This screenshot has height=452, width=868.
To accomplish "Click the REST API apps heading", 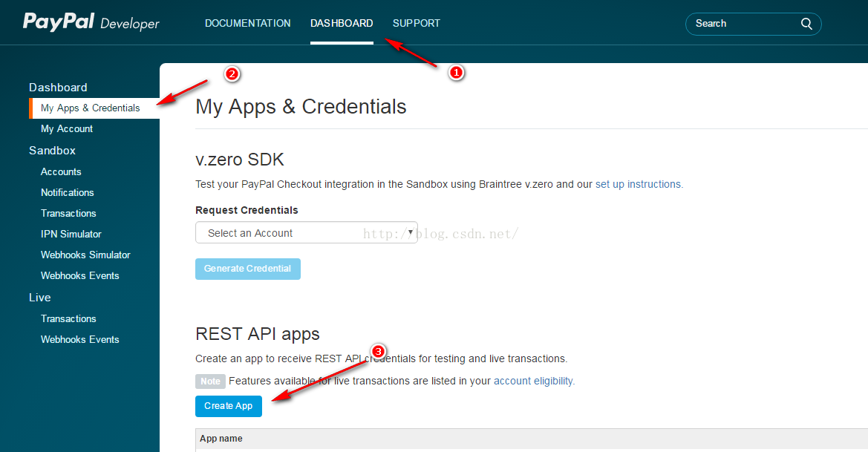I will tap(258, 334).
